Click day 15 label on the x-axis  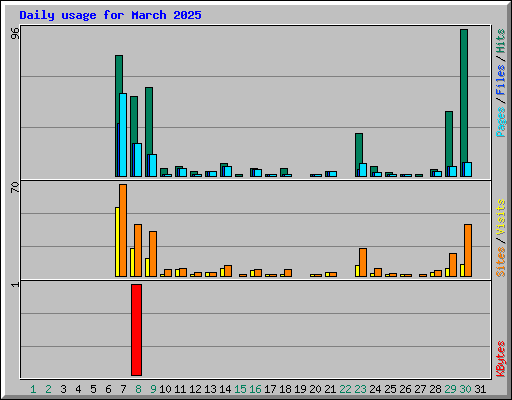click(x=240, y=389)
